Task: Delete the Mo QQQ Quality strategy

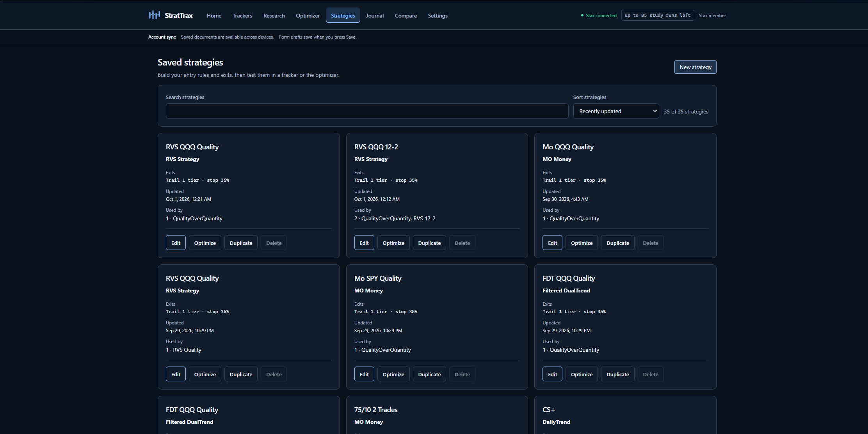Action: pyautogui.click(x=651, y=243)
